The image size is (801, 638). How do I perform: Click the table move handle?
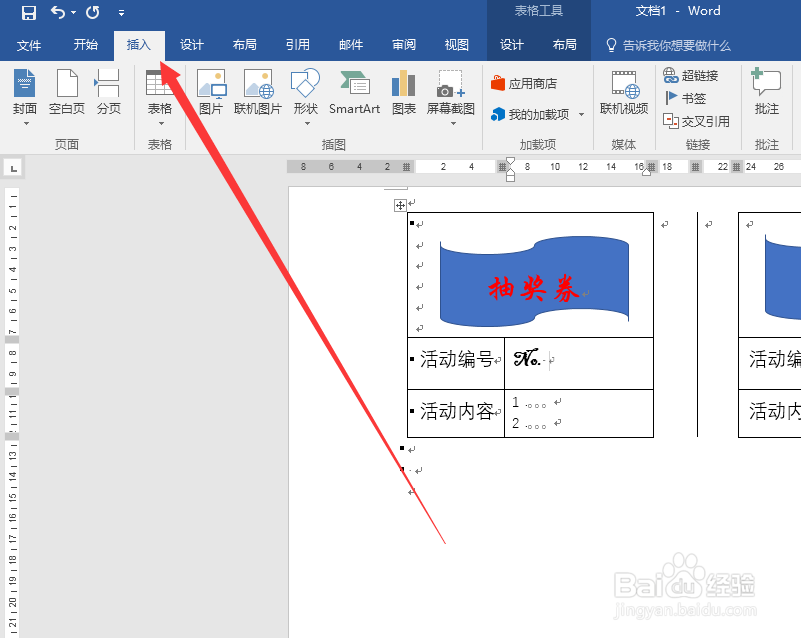coord(400,205)
